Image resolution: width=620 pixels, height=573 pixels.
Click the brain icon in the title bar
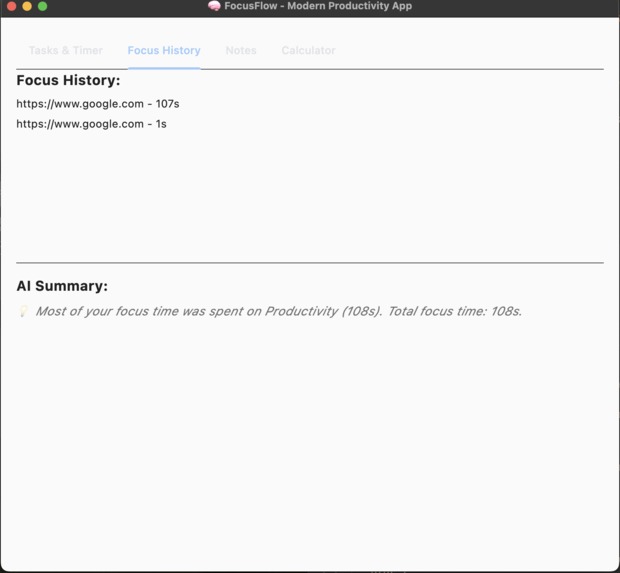point(214,6)
